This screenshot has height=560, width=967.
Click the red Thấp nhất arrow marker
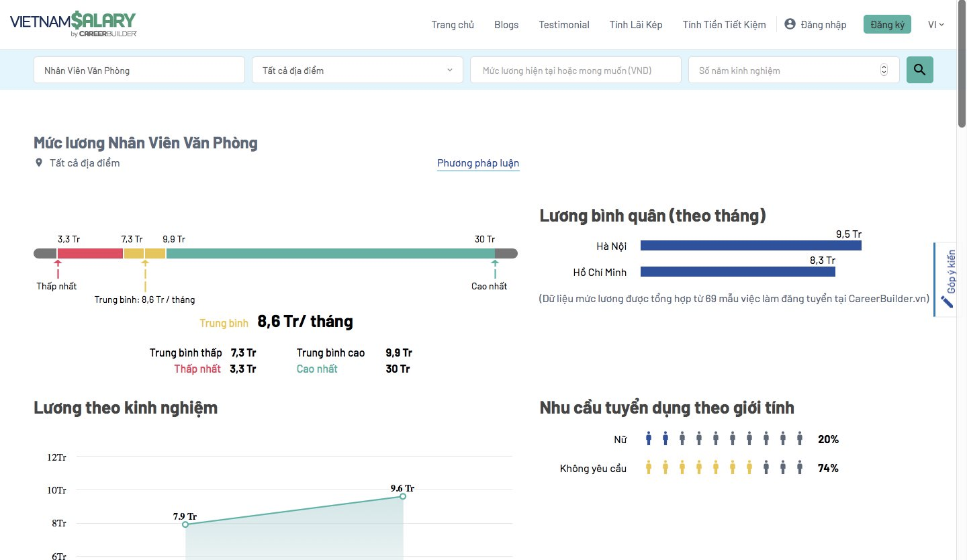click(x=58, y=269)
